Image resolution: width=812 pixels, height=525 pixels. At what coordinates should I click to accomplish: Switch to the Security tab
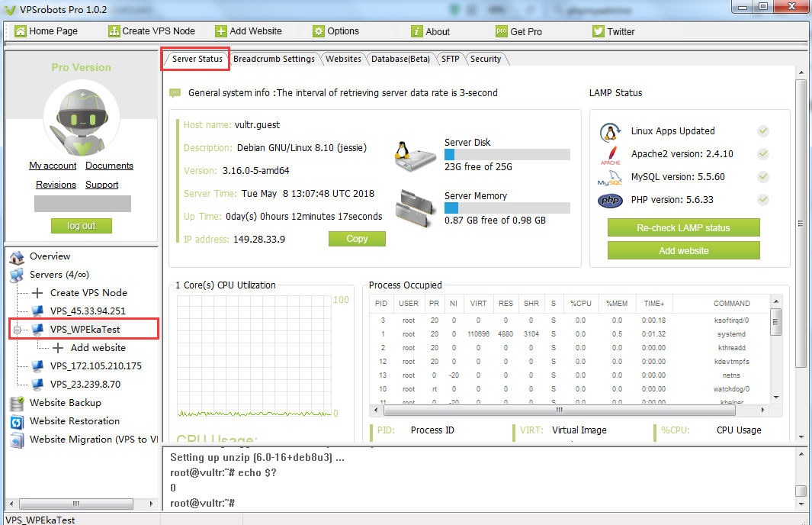coord(486,58)
